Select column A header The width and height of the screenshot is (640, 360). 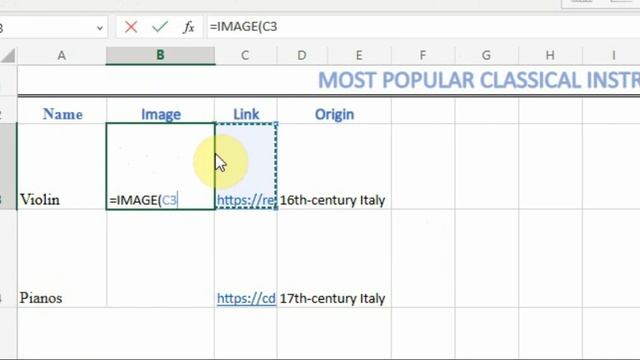[x=62, y=56]
